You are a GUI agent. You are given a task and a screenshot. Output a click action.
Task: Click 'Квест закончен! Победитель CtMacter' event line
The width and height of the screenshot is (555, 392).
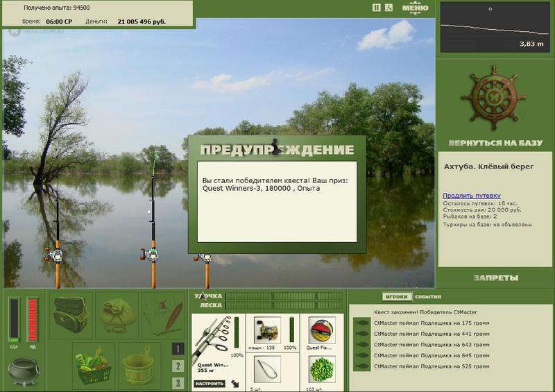[425, 312]
